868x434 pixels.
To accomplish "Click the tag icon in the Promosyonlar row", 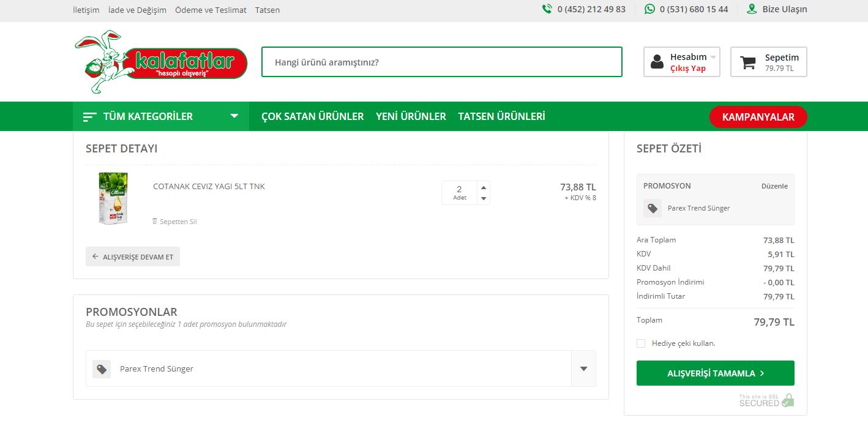I will click(102, 369).
